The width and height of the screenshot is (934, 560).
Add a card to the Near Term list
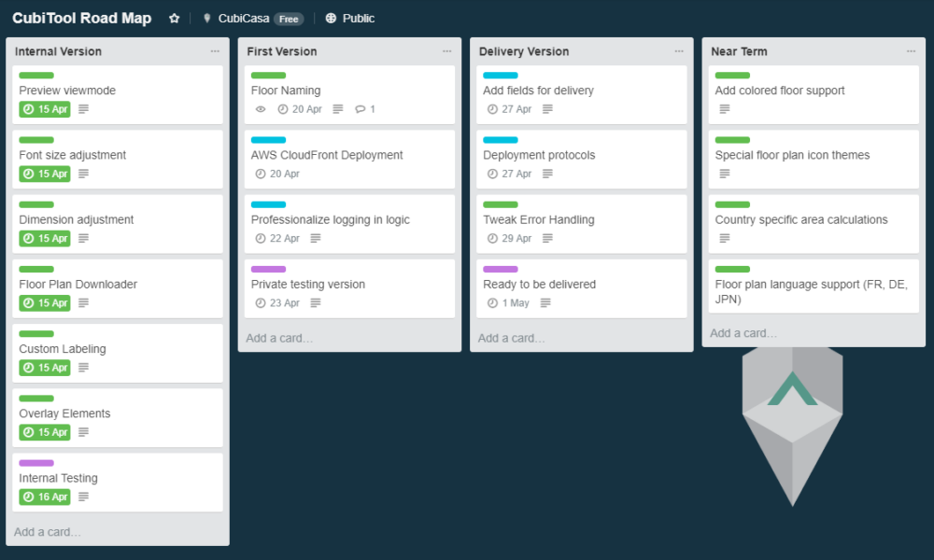[x=743, y=333]
